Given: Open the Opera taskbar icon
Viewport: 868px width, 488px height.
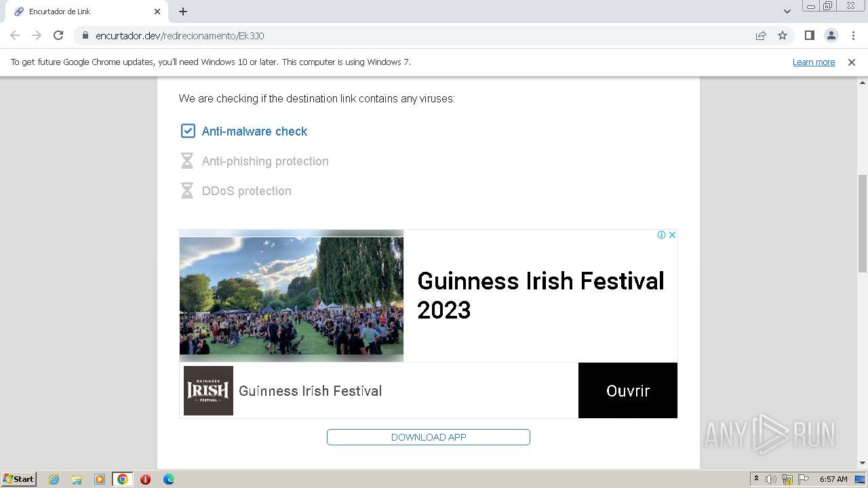Looking at the screenshot, I should coord(145,479).
